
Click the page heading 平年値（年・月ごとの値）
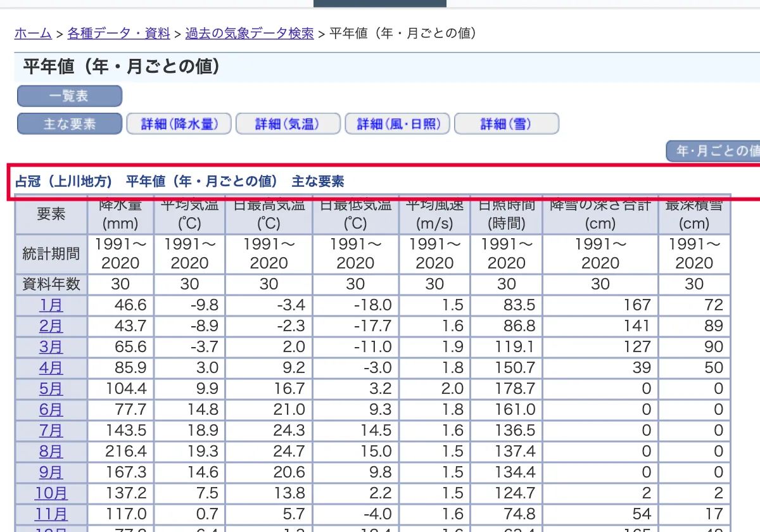[122, 66]
